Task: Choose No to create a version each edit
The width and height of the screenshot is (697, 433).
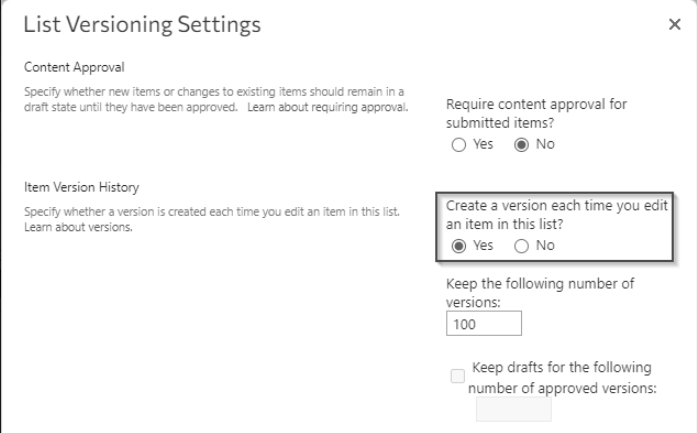Action: tap(520, 245)
